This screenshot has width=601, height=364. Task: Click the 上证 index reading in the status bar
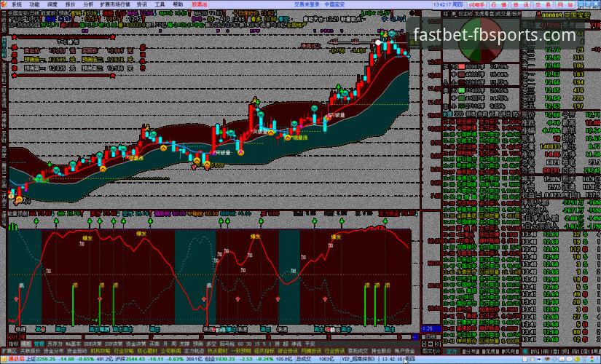(39, 359)
